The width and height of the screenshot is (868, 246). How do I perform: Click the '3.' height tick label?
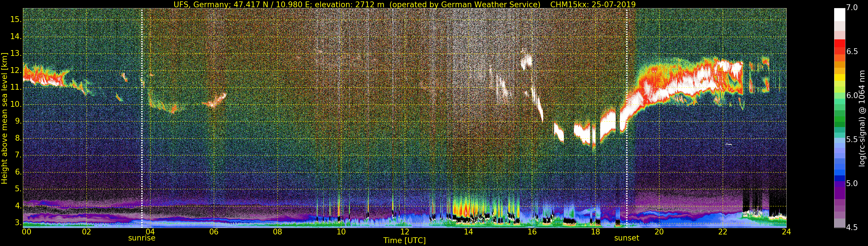coord(18,223)
